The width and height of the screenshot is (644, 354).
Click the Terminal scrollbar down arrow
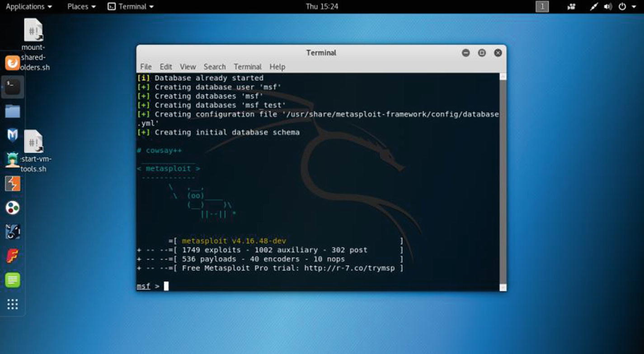click(503, 288)
